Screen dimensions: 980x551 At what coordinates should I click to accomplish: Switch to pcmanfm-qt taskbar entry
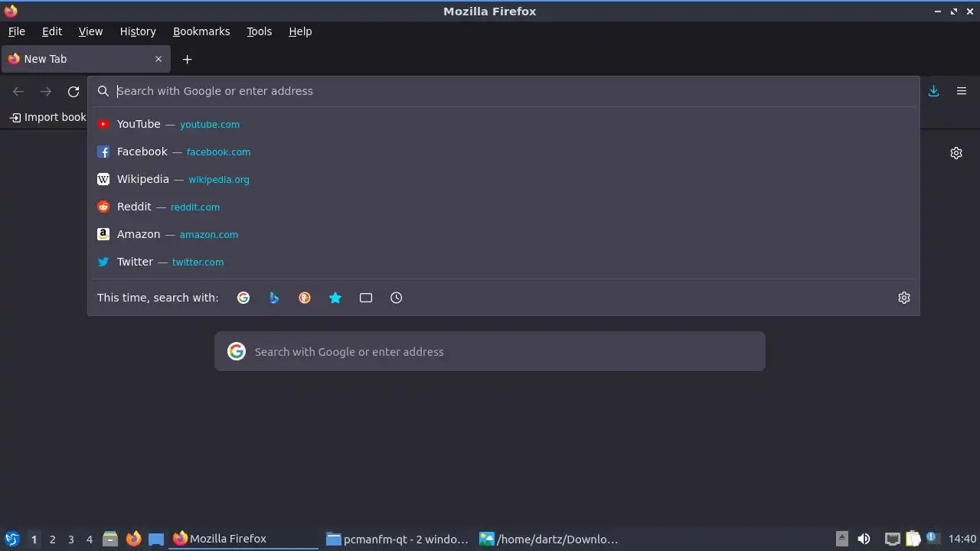(397, 539)
